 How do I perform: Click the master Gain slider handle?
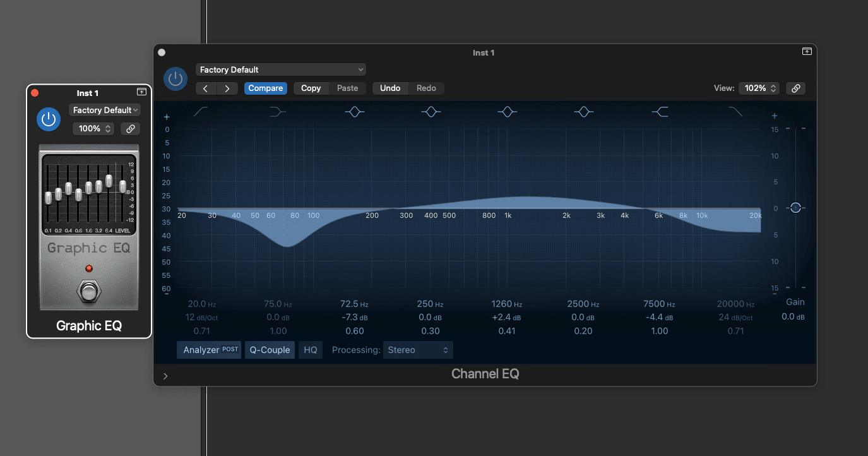(795, 208)
